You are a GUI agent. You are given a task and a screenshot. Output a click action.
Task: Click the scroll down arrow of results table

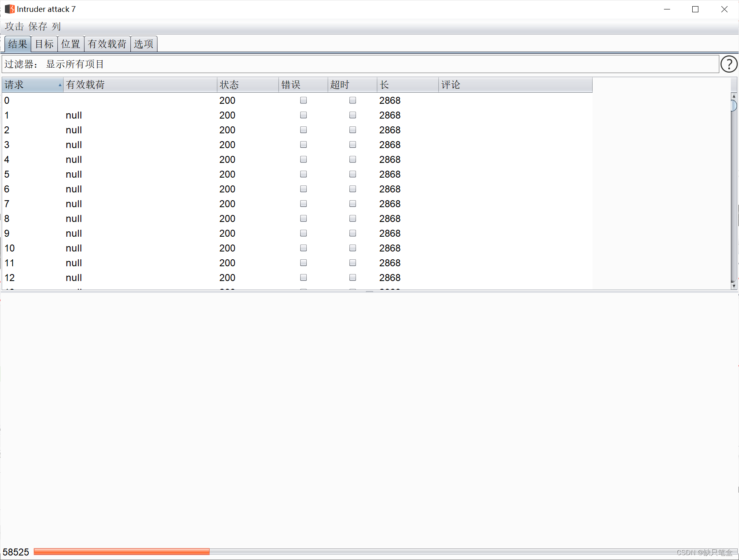point(734,286)
